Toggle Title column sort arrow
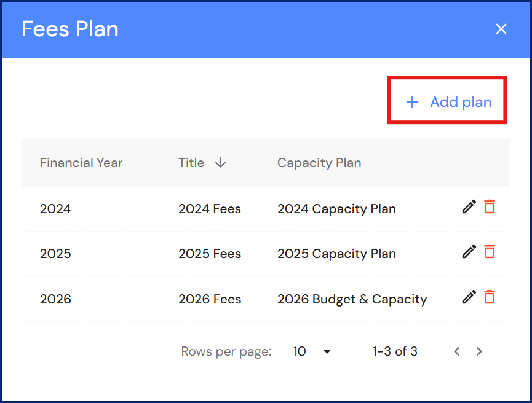 [x=221, y=163]
